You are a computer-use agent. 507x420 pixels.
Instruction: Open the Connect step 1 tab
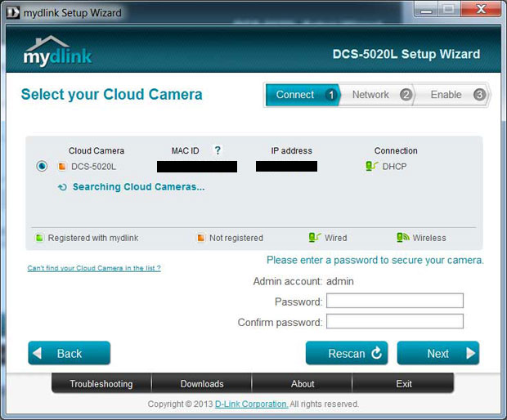[x=303, y=95]
